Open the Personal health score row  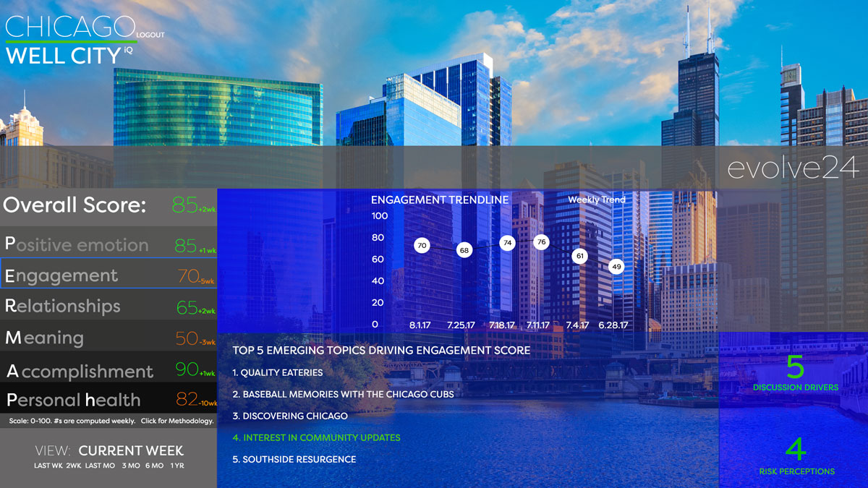click(x=109, y=399)
